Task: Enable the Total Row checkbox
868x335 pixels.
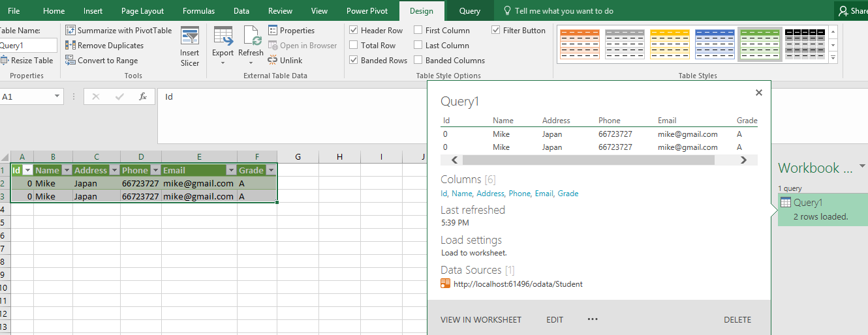Action: point(353,46)
